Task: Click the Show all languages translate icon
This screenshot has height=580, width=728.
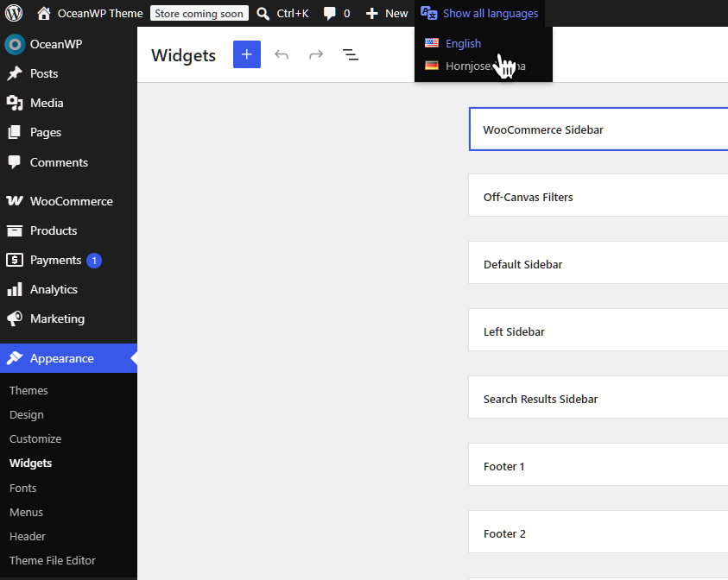Action: point(429,13)
